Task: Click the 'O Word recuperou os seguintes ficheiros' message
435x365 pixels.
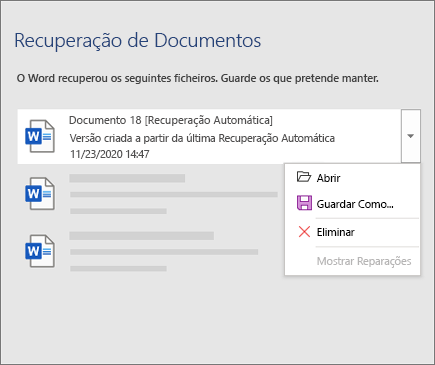Action: pos(198,79)
